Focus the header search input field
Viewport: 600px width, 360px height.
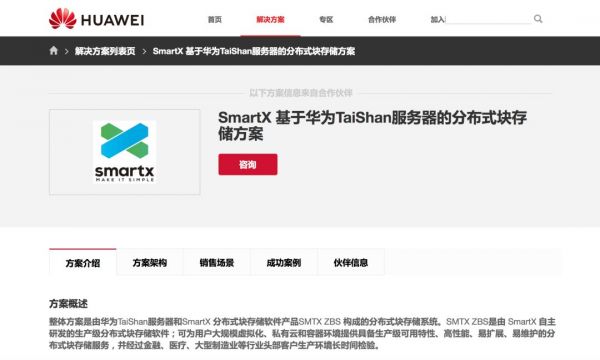tap(489, 19)
